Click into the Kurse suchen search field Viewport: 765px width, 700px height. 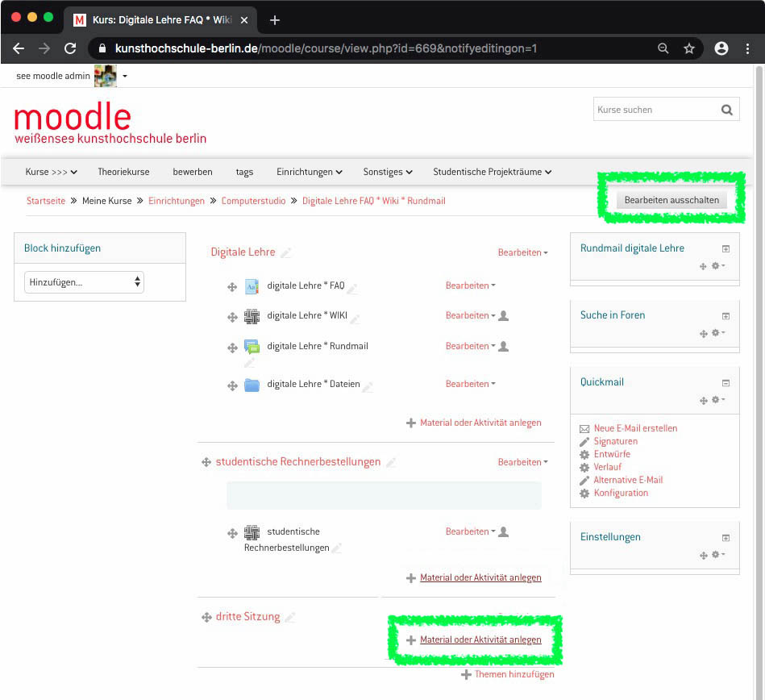[x=657, y=110]
